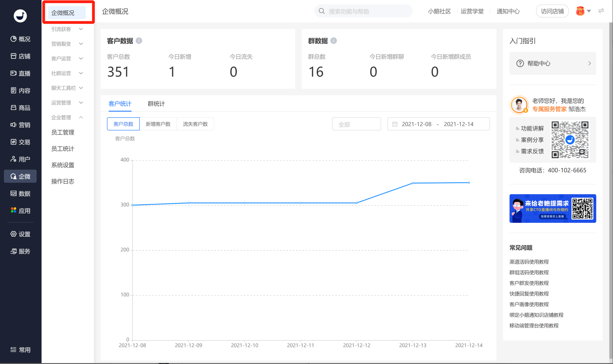Open 设置 gear icon in sidebar
613x364 pixels.
pyautogui.click(x=14, y=234)
